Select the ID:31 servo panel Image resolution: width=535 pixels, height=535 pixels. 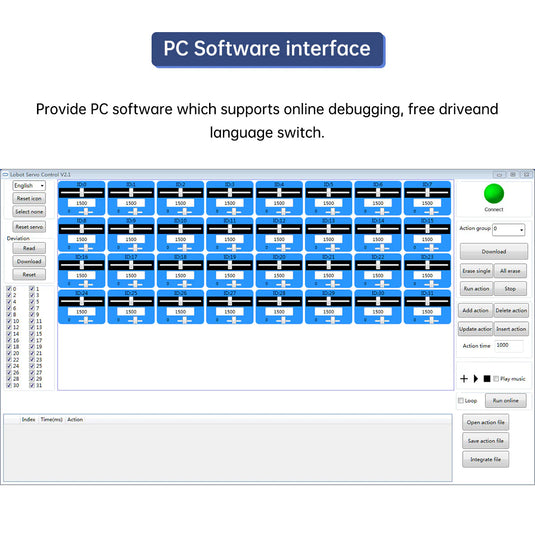[x=427, y=307]
